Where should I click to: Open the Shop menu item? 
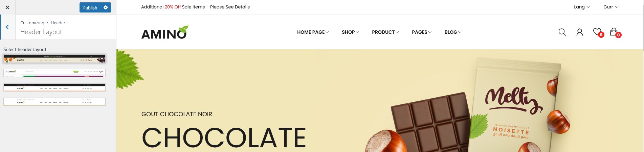[x=350, y=32]
